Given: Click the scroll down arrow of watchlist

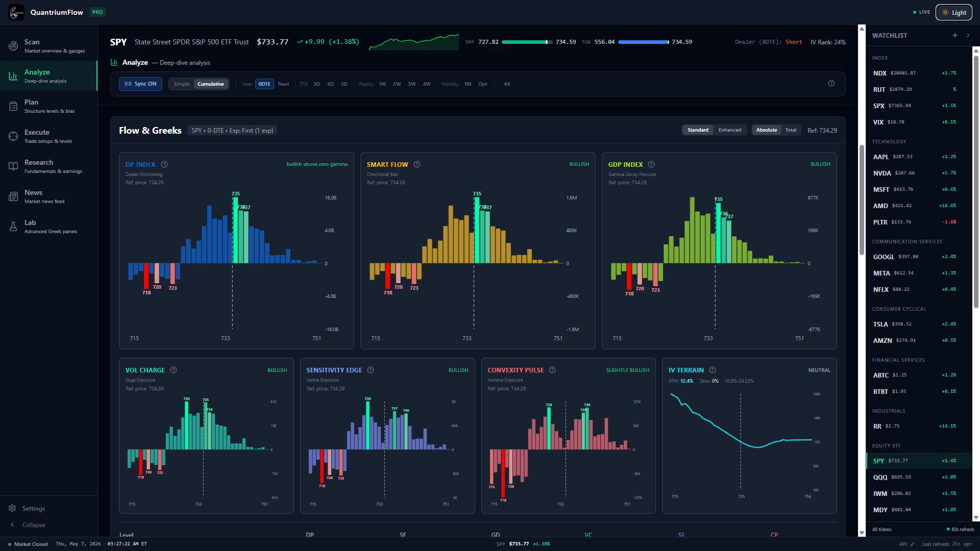Looking at the screenshot, I should (976, 518).
